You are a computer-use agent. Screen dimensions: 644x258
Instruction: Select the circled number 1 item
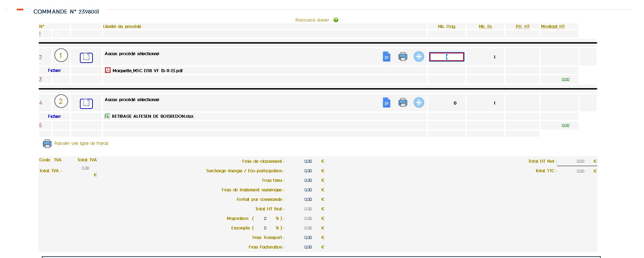pos(61,55)
